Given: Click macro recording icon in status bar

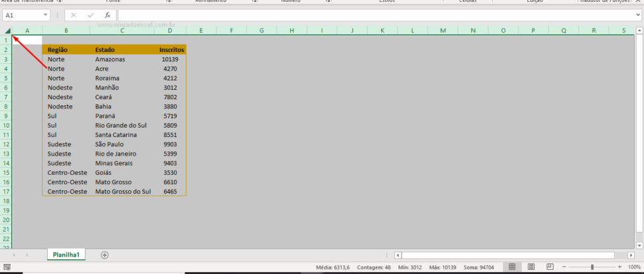Looking at the screenshot, I should 7,267.
